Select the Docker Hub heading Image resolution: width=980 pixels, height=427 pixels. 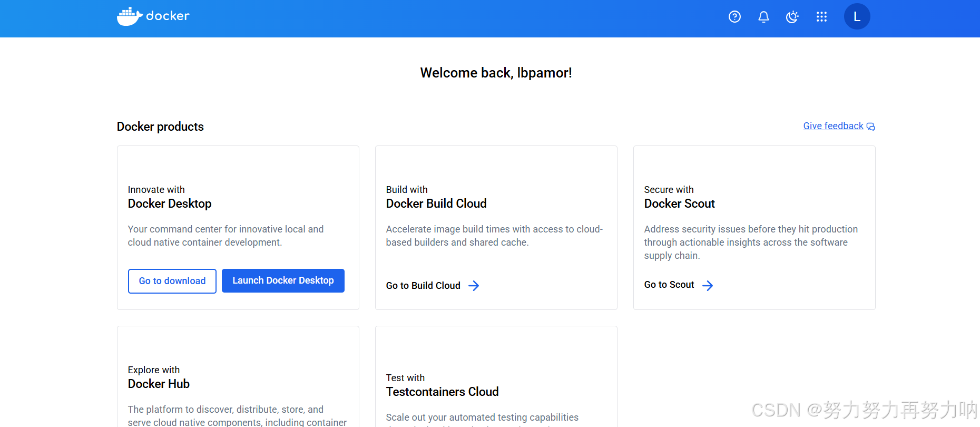(x=159, y=384)
